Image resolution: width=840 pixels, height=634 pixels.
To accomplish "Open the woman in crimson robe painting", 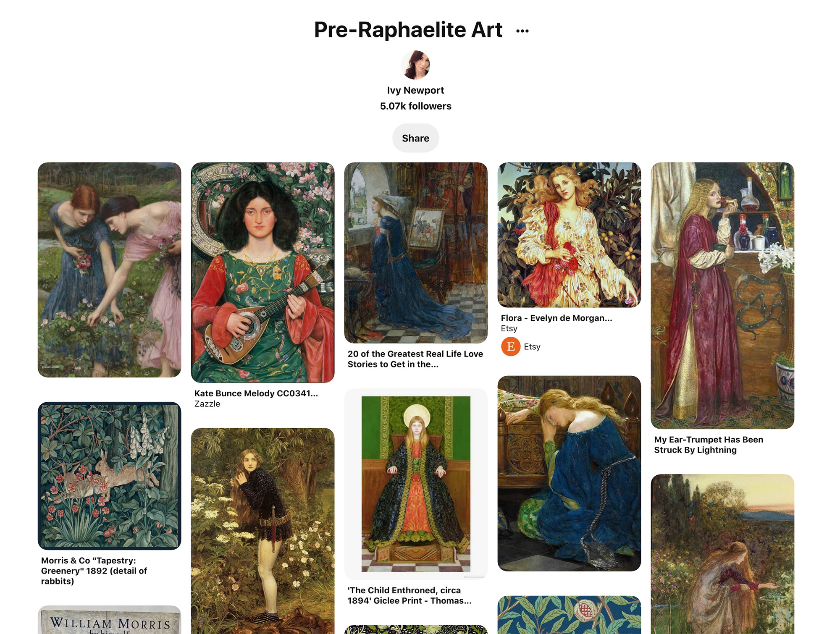I will 722,296.
